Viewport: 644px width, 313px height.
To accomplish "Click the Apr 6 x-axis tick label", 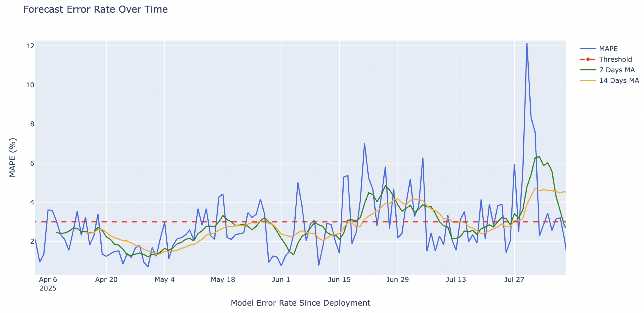I will click(48, 279).
